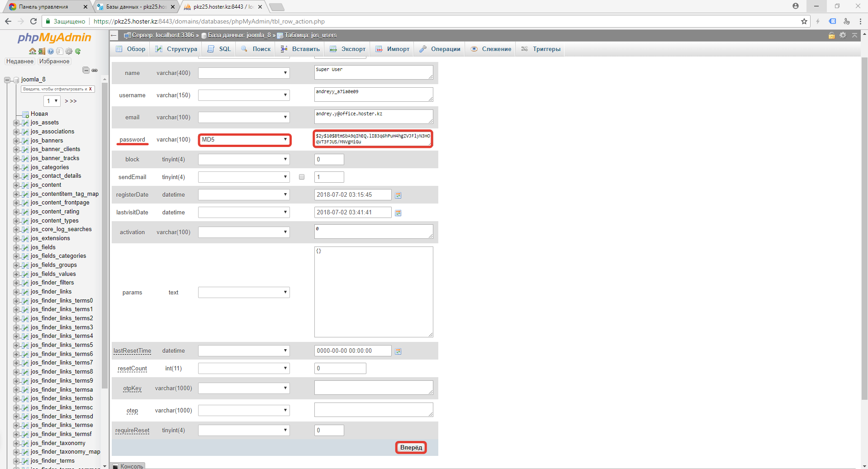Switch to the Структура tab
868x469 pixels.
click(176, 49)
